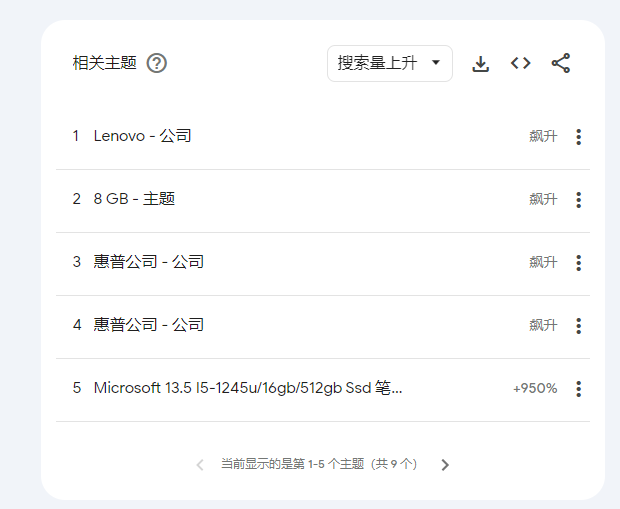Open more options for the Microsoft 13.5 row

pos(578,389)
